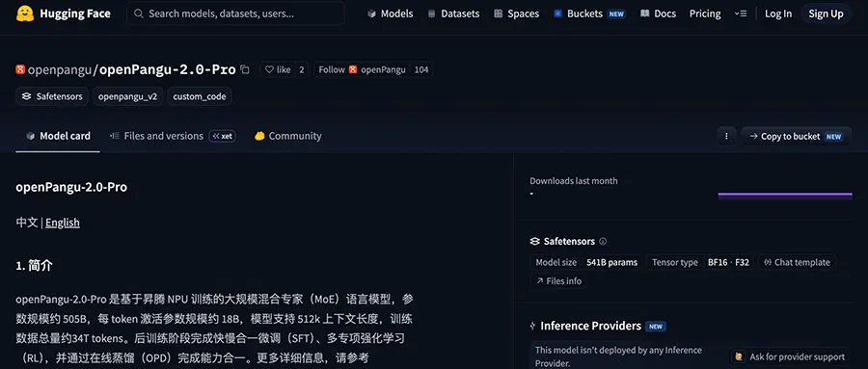
Task: View the likes count of 2
Action: (302, 69)
